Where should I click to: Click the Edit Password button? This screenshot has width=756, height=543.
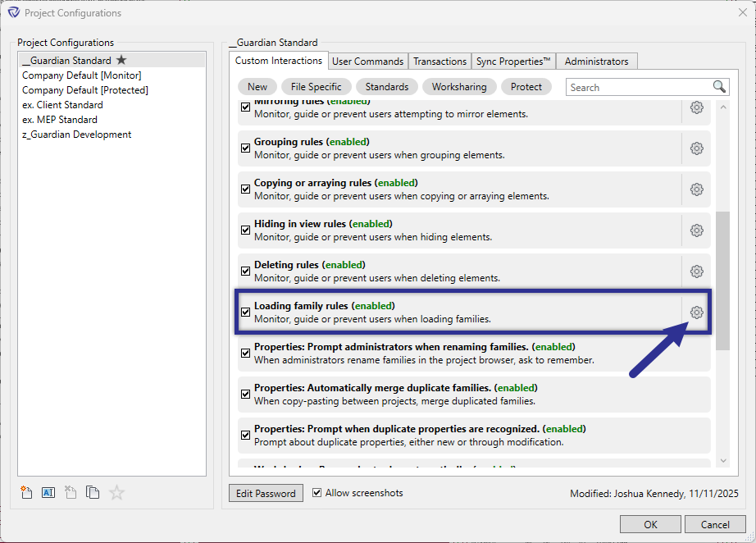pyautogui.click(x=266, y=492)
